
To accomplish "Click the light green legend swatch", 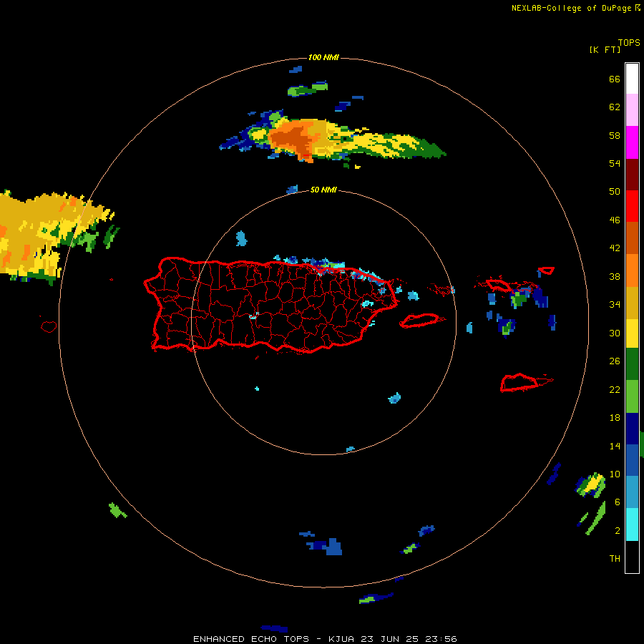I will click(x=632, y=396).
